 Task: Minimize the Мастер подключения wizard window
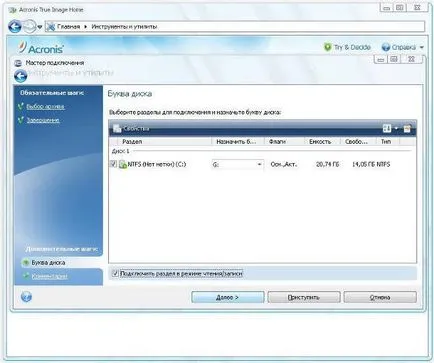[380, 59]
